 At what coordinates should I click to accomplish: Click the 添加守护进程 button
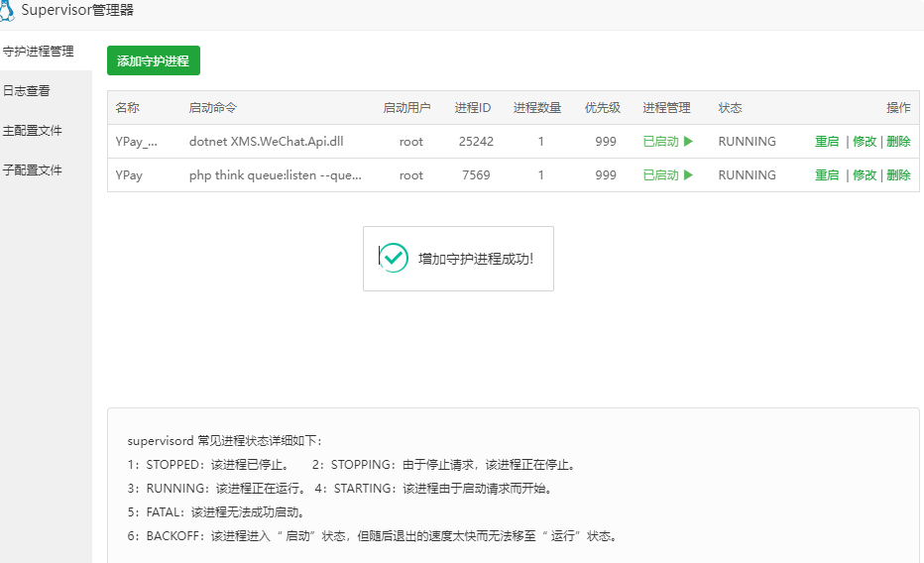coord(154,60)
